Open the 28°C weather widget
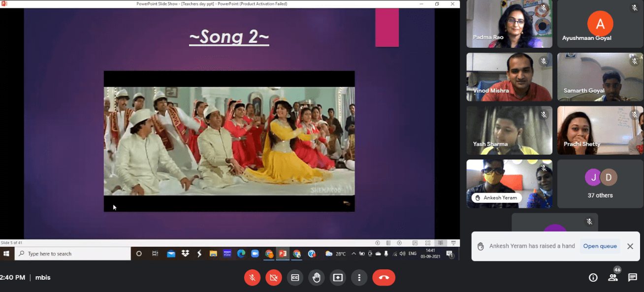 [336, 254]
